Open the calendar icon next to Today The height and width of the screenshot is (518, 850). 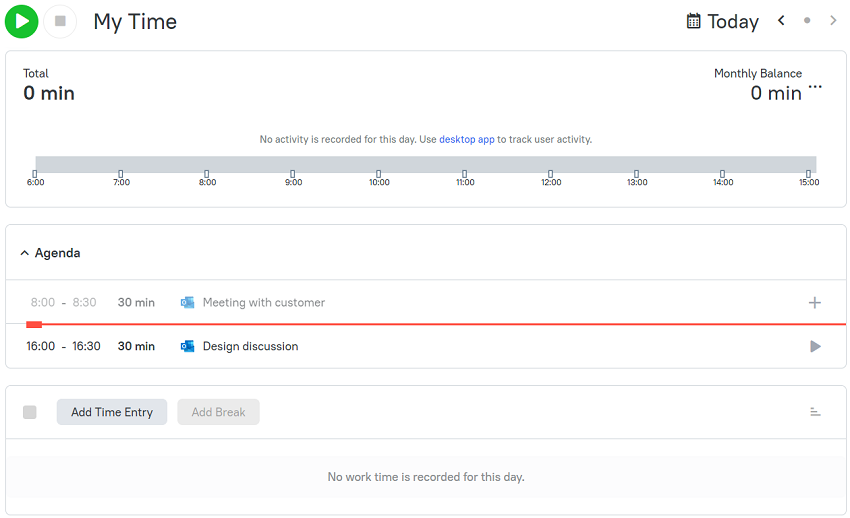tap(693, 21)
